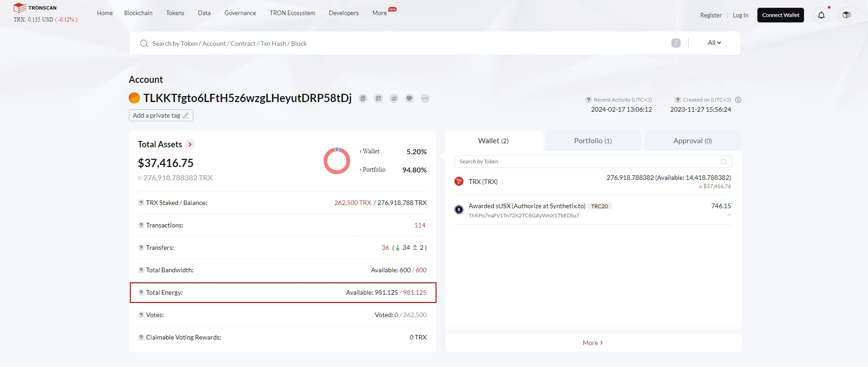The width and height of the screenshot is (868, 367).
Task: Click help icon next to Claimable Voting Rewards
Action: [x=141, y=337]
